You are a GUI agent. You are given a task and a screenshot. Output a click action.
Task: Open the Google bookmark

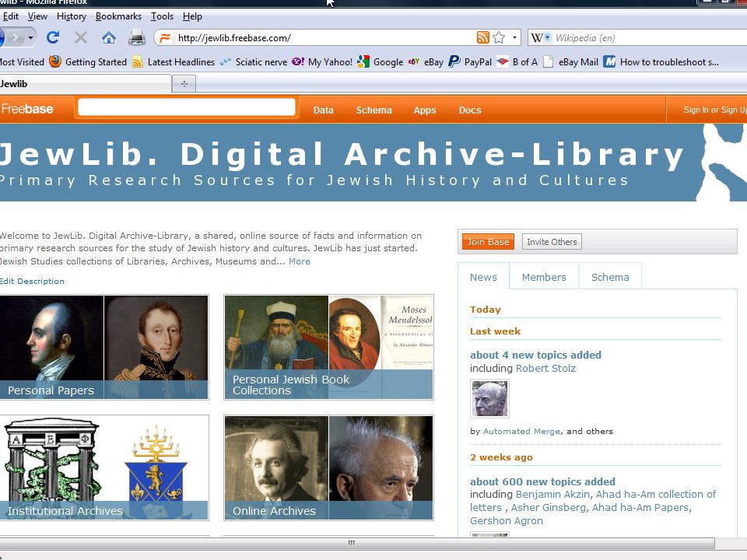coord(380,62)
